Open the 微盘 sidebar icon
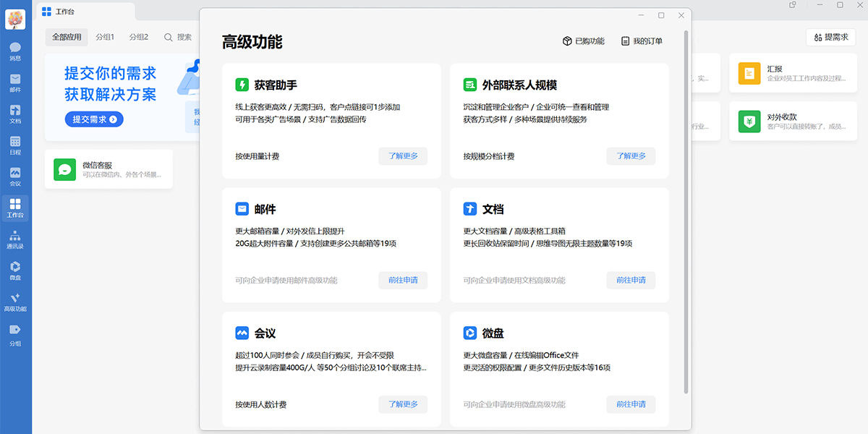 (x=15, y=271)
